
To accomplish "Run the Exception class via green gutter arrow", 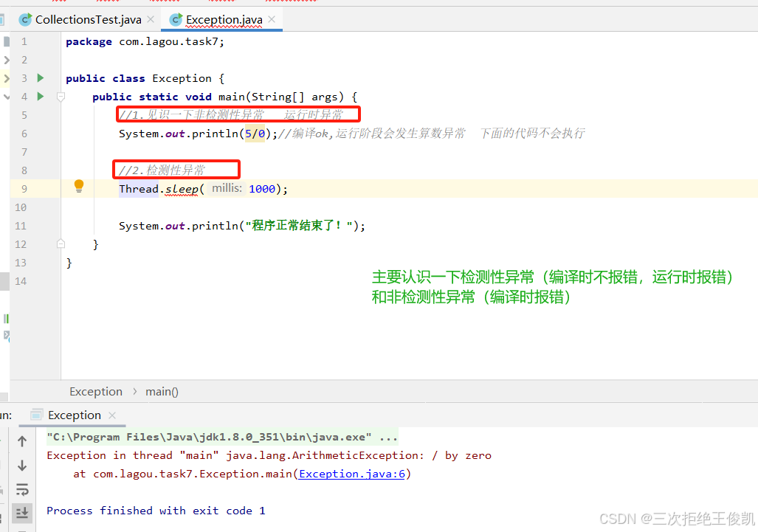I will (40, 77).
